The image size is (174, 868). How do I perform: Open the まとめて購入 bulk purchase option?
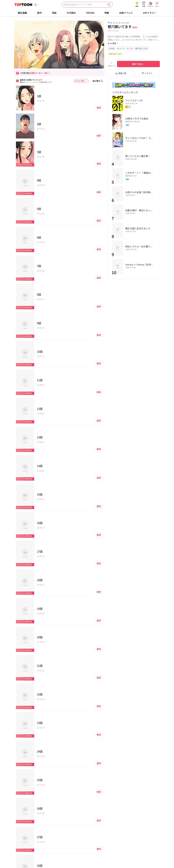[81, 81]
